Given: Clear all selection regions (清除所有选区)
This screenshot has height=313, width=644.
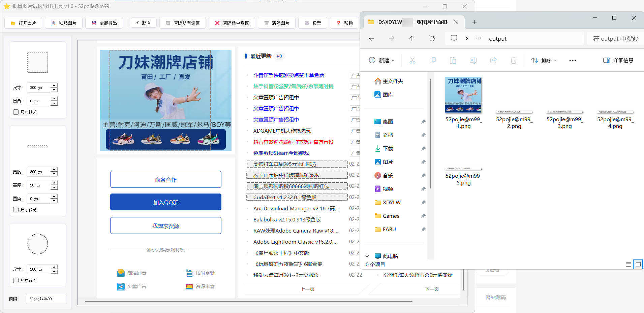Looking at the screenshot, I should click(x=183, y=23).
